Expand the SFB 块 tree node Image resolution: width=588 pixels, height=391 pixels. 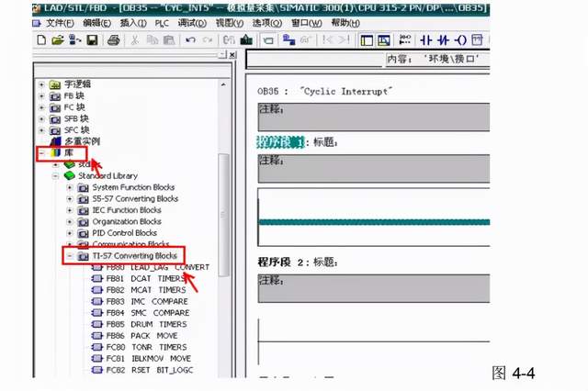pyautogui.click(x=41, y=119)
